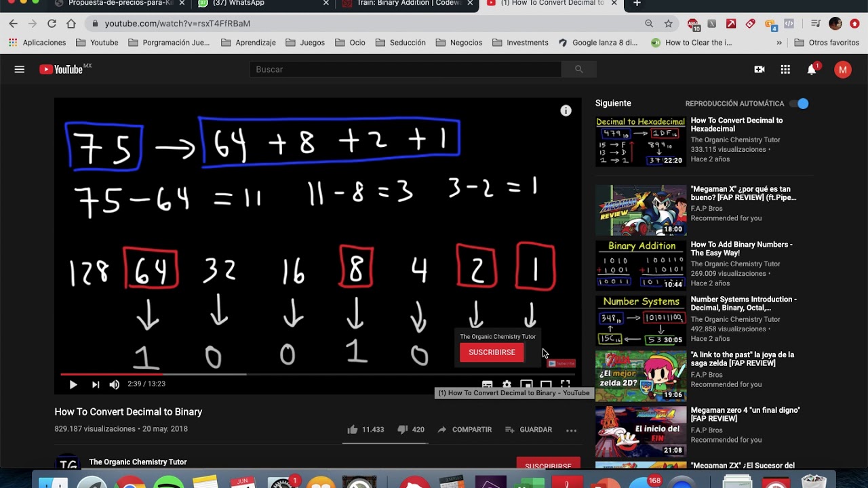Go back in browser
868x488 pixels.
[x=13, y=23]
